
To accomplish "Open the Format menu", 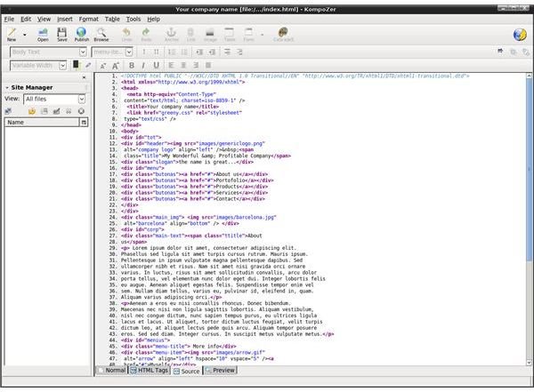I will point(88,19).
